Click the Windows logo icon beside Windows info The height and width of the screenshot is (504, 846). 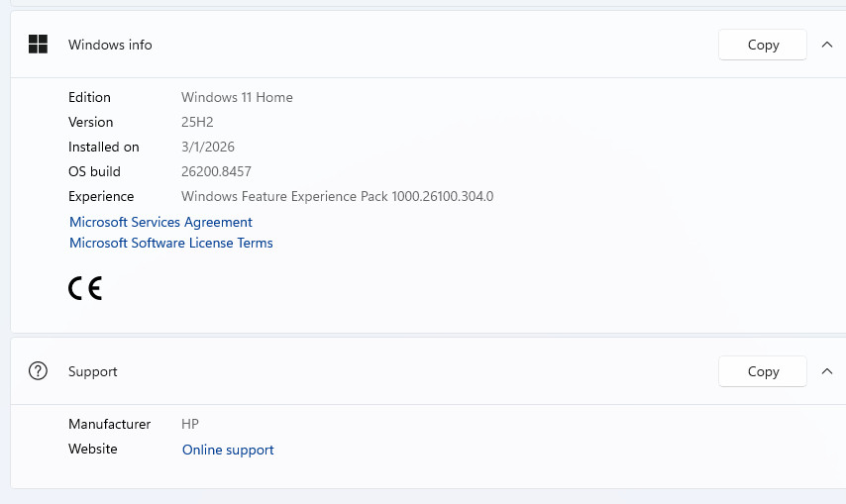point(38,45)
